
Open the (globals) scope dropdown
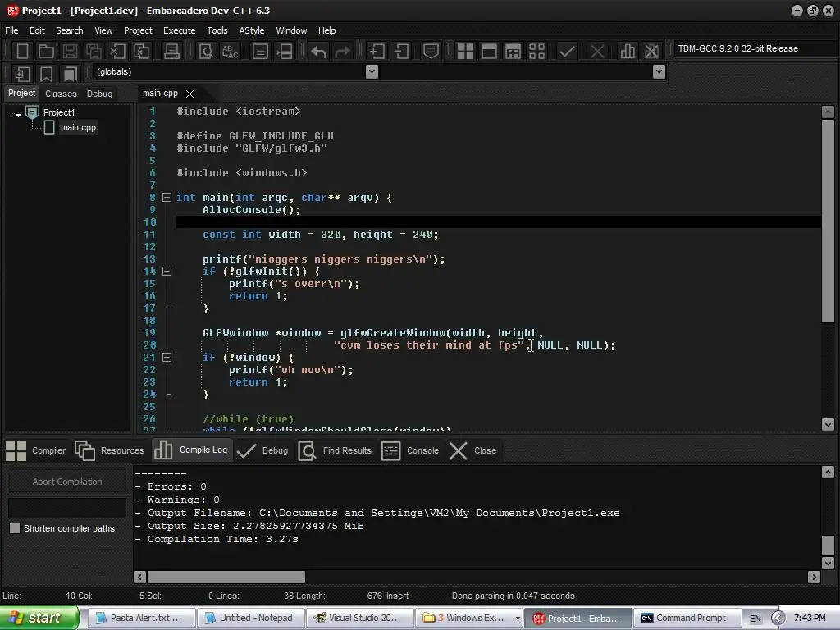click(x=372, y=72)
